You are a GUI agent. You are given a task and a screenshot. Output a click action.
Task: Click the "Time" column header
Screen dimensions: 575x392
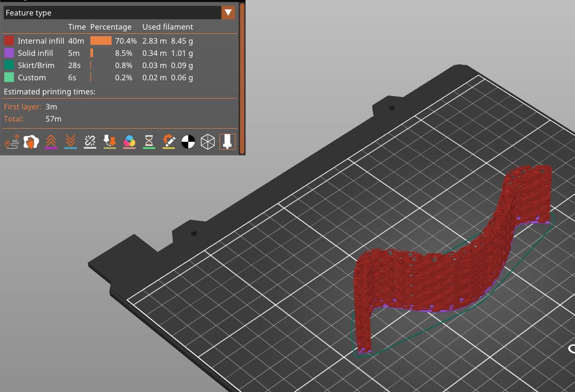point(77,27)
